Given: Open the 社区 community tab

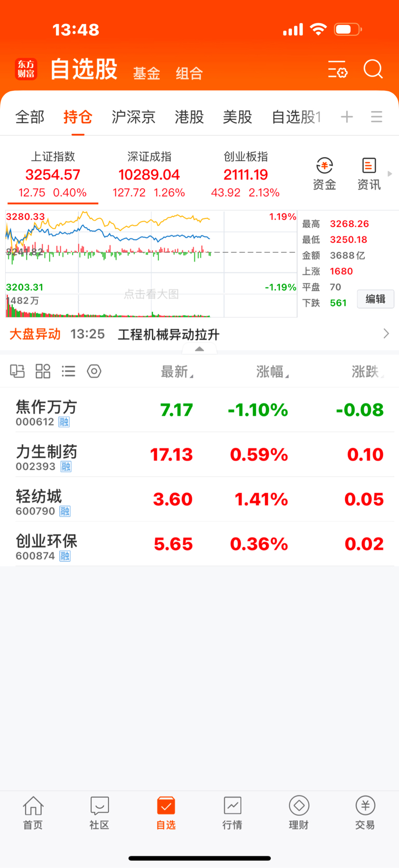Looking at the screenshot, I should point(99,813).
